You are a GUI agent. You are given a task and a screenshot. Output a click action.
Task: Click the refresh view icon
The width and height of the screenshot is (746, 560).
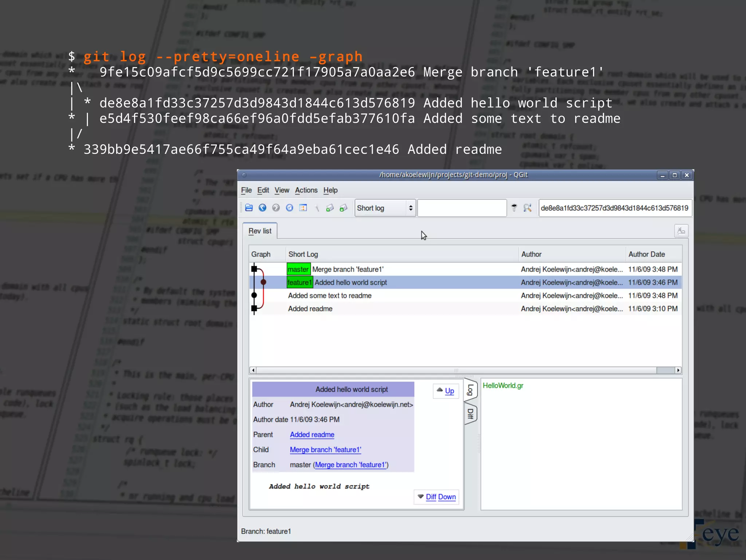click(x=290, y=208)
